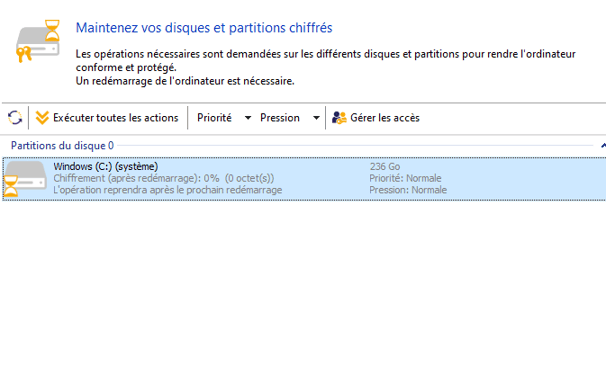
Task: Click the title Maintenez vos disques et partitions chiffrés
Action: [x=204, y=28]
